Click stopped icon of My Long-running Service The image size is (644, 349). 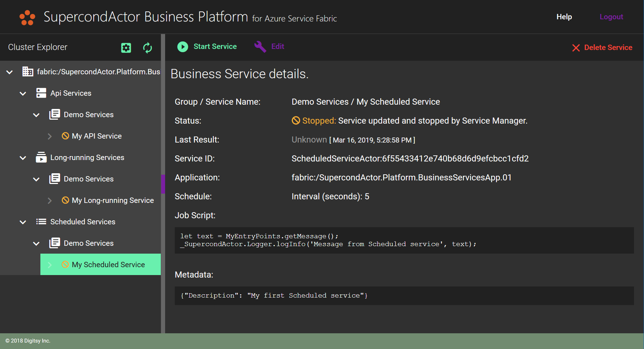(x=65, y=200)
